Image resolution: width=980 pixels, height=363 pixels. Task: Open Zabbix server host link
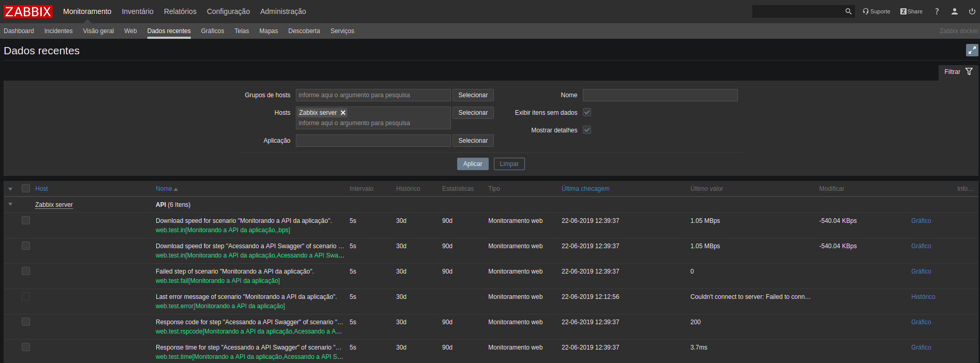pyautogui.click(x=54, y=205)
